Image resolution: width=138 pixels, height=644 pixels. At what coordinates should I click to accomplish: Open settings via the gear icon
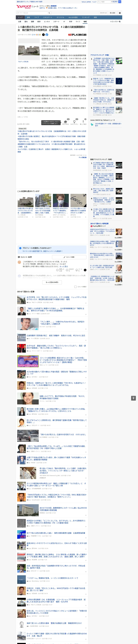click(x=120, y=13)
